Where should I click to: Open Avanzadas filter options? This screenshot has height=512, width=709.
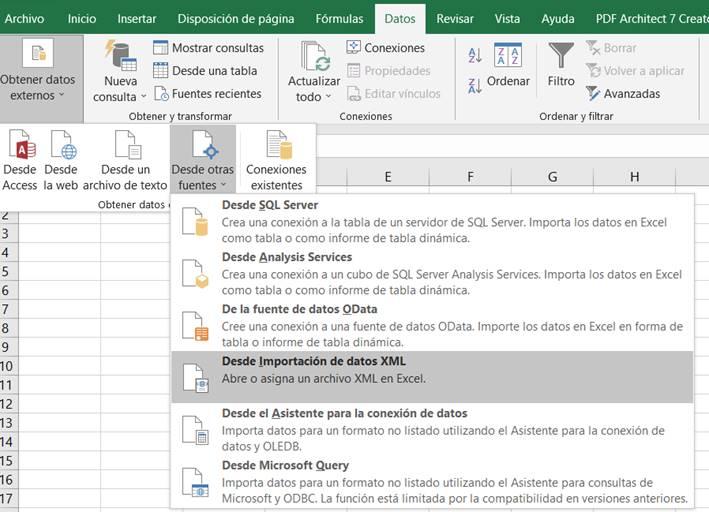coord(623,94)
